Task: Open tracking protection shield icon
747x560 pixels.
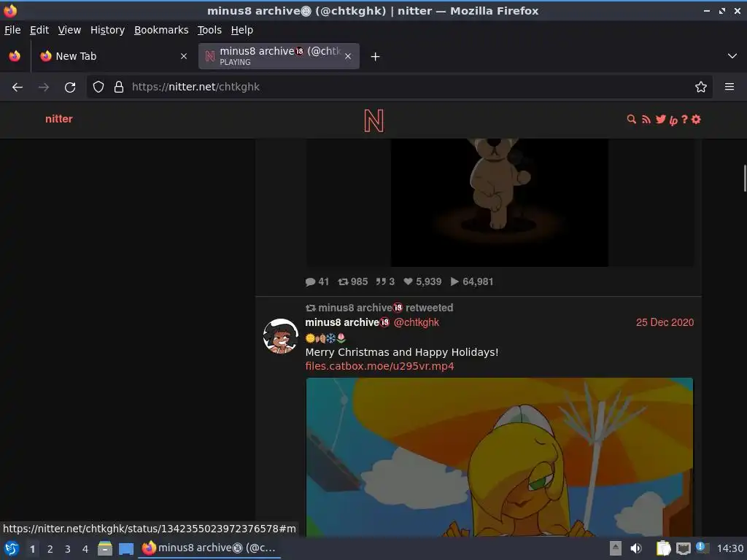Action: (x=98, y=87)
